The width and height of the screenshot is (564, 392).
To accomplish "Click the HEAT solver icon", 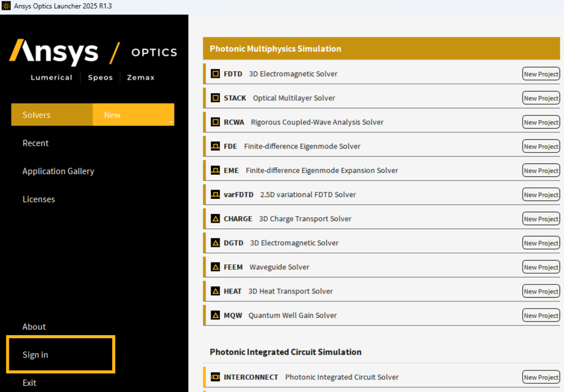I will (215, 291).
